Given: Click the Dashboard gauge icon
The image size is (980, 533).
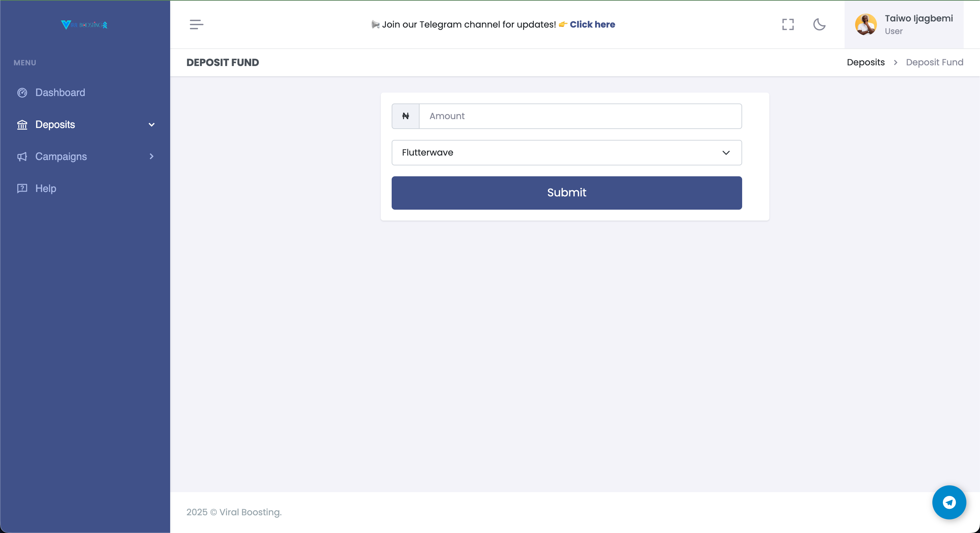Looking at the screenshot, I should point(22,93).
